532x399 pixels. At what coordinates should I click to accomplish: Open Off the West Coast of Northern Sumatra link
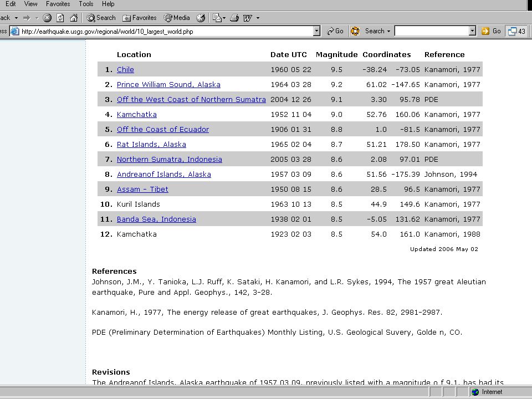click(x=191, y=99)
